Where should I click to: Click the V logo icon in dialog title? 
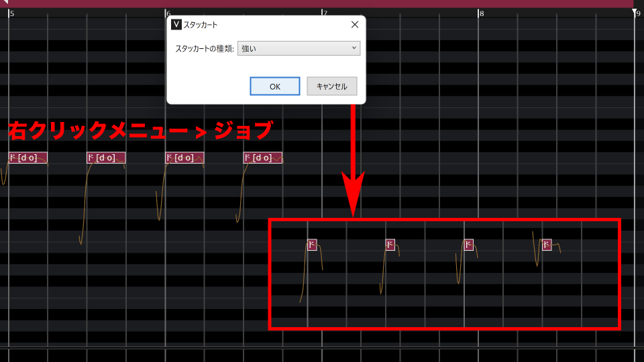176,25
